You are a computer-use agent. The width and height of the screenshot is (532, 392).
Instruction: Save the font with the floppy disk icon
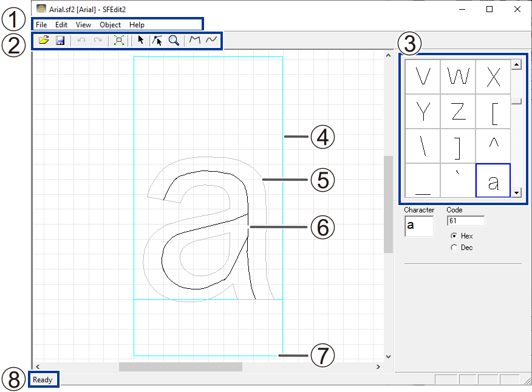point(60,40)
